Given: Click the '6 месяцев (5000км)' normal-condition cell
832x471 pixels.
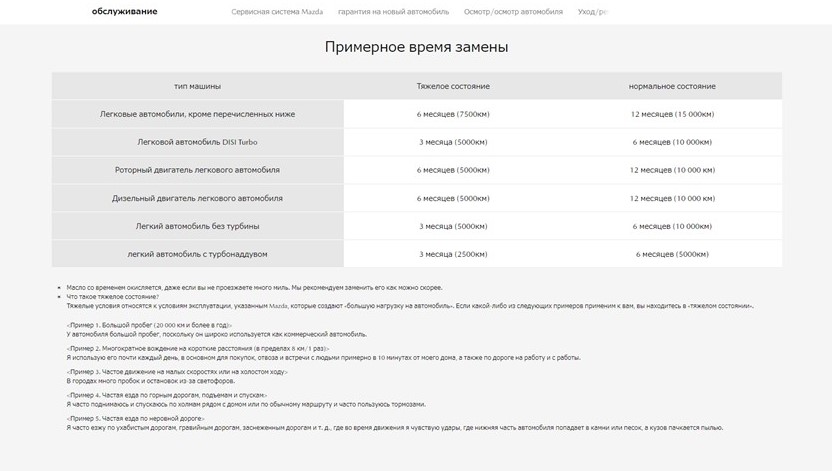Looking at the screenshot, I should click(x=672, y=254).
